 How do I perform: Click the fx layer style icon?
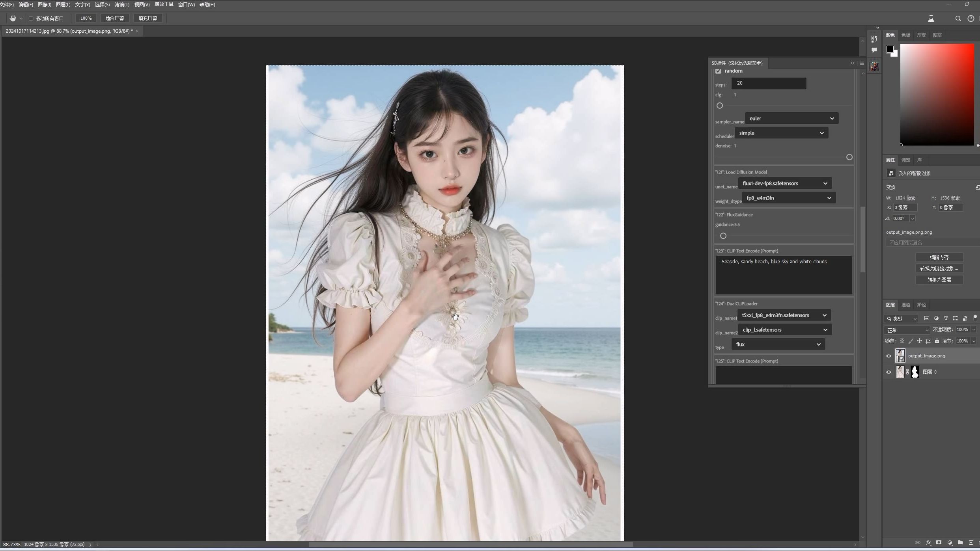[928, 543]
